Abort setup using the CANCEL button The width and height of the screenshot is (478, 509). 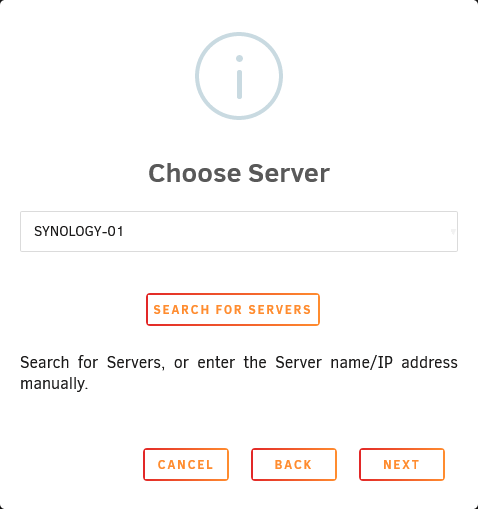pyautogui.click(x=186, y=464)
